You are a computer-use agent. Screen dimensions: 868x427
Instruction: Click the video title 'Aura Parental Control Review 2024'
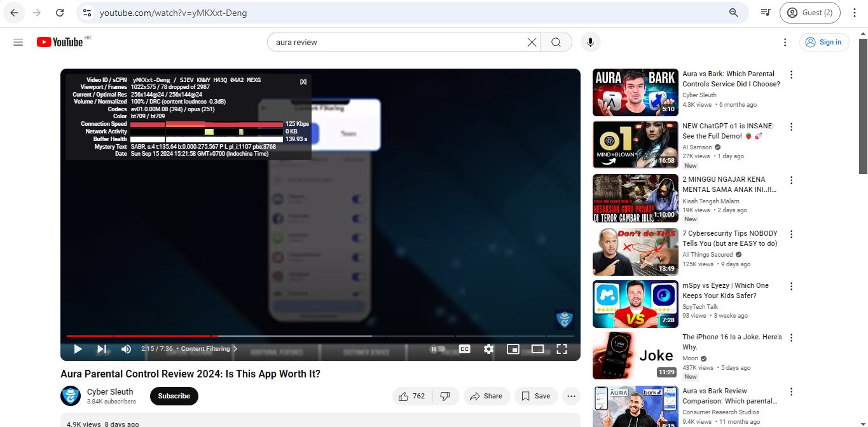click(190, 374)
